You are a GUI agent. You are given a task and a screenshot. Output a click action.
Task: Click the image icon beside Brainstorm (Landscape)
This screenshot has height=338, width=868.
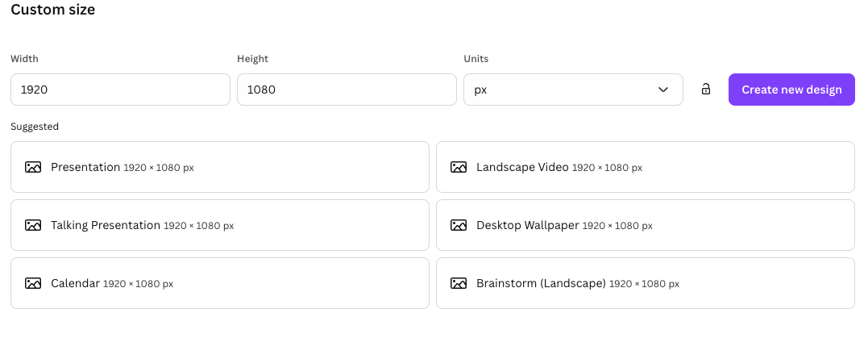(x=459, y=284)
